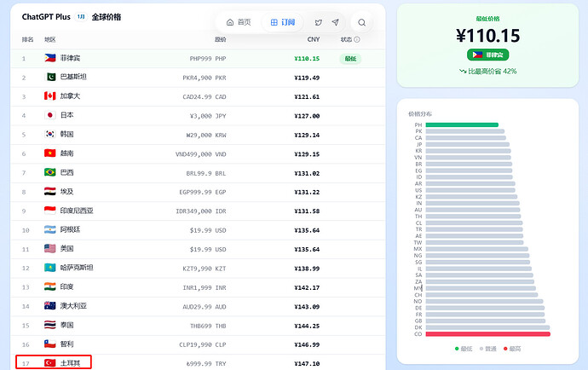Open the Telegram paper-plane icon link
Viewport: 588px width, 370px height.
(x=335, y=22)
